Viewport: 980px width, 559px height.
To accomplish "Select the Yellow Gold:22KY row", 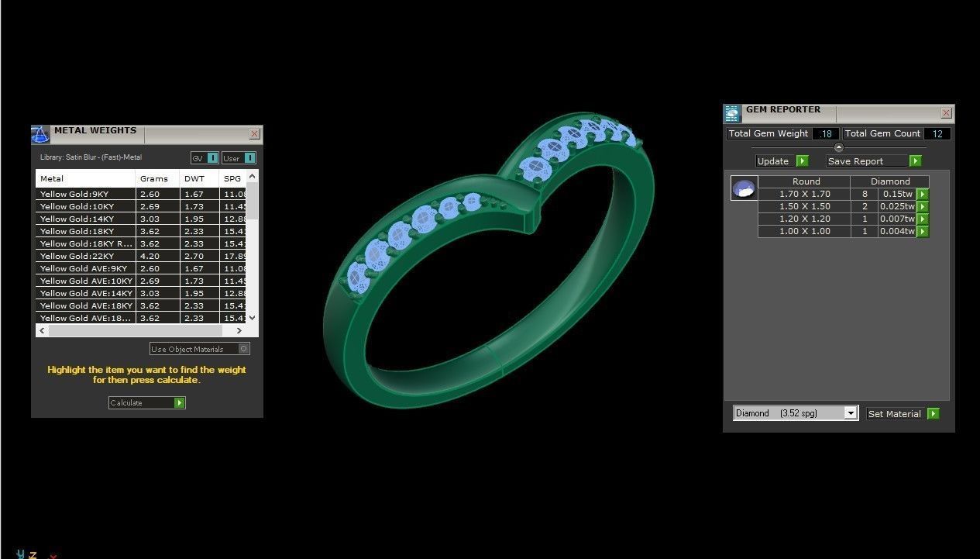I will (x=141, y=256).
